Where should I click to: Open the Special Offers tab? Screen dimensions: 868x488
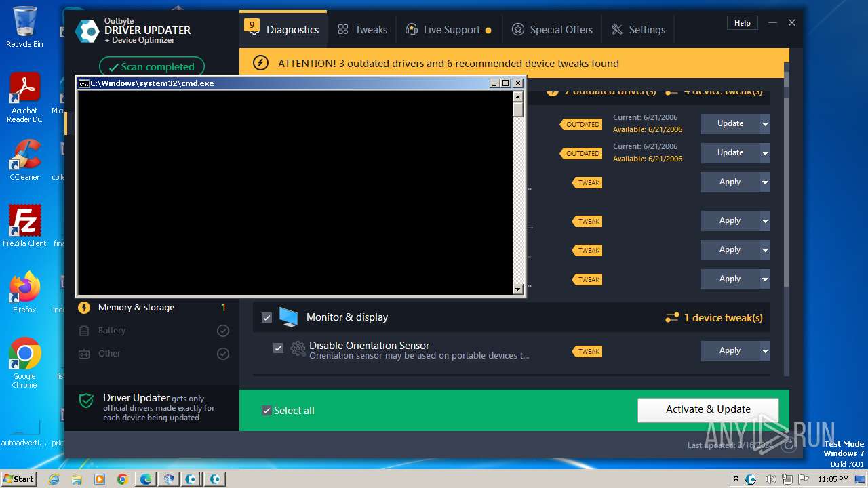coord(552,30)
